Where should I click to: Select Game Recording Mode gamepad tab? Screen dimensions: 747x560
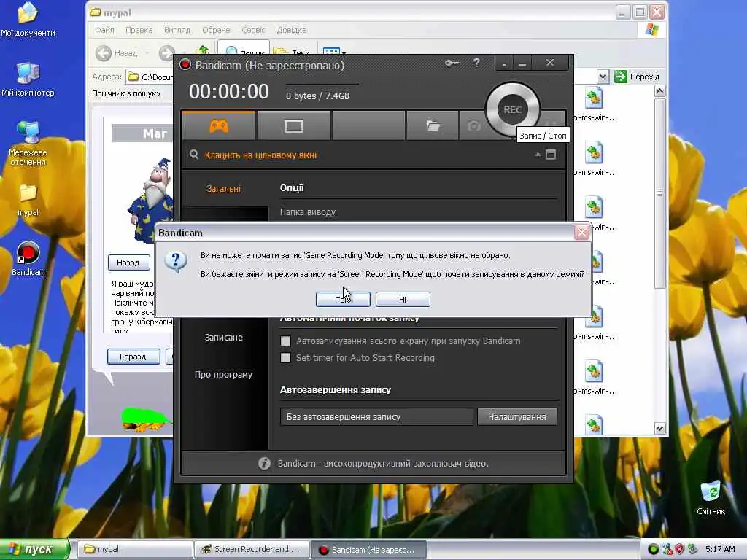[219, 125]
